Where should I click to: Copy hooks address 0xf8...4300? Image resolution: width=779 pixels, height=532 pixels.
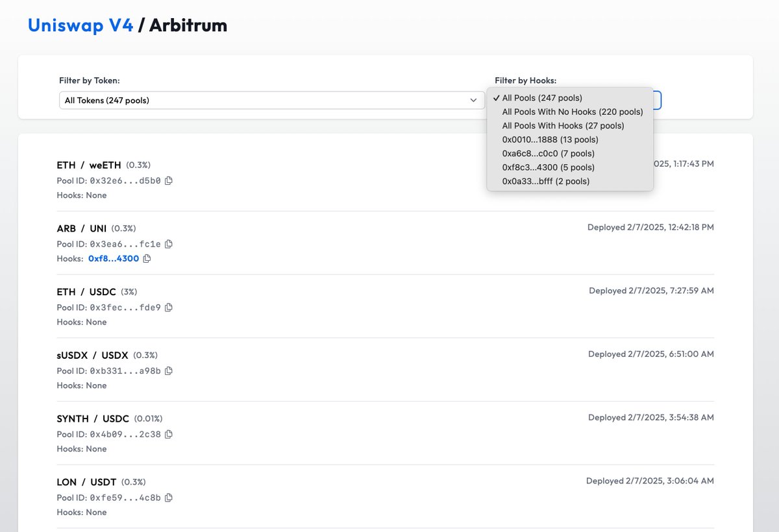pyautogui.click(x=147, y=259)
